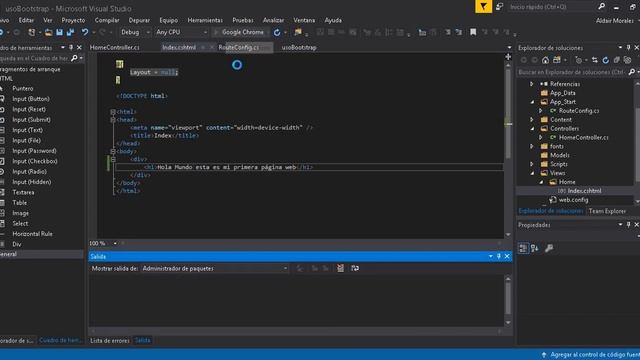
Task: Click Agregar al control de código fuente
Action: click(x=595, y=355)
